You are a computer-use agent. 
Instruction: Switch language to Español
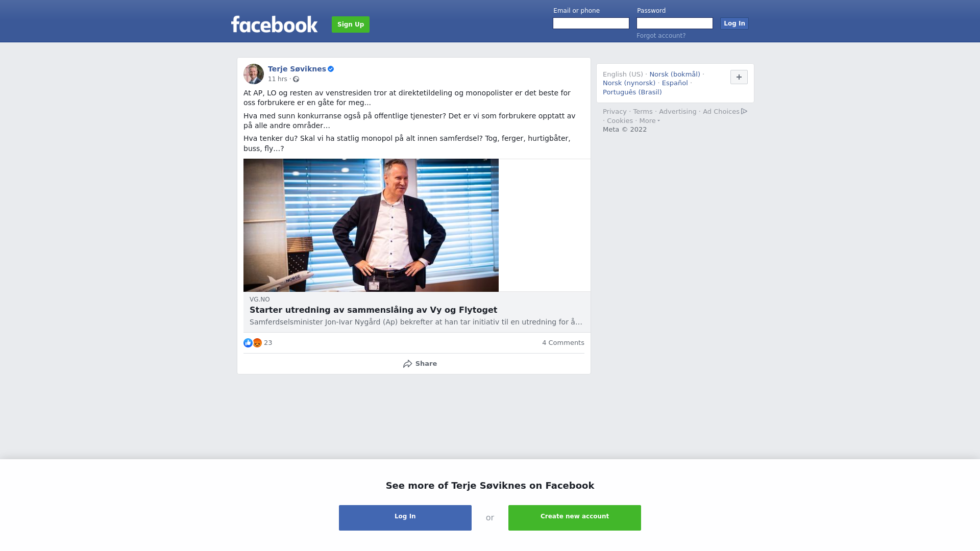(675, 83)
